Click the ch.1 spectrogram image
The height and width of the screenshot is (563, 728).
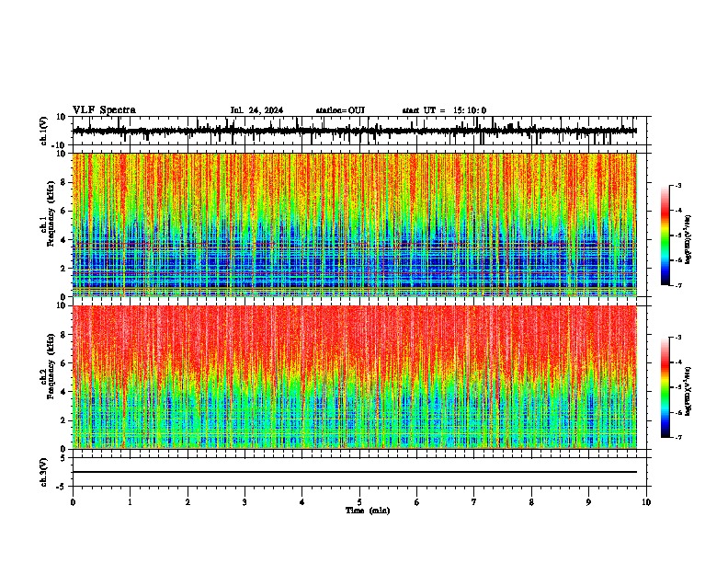(x=355, y=224)
